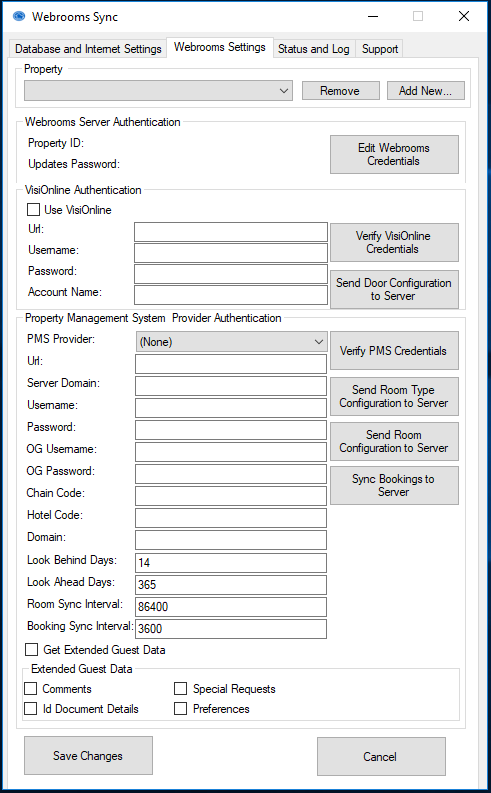Viewport: 491px width, 793px height.
Task: Close the Webrooms Sync window
Action: tap(464, 16)
